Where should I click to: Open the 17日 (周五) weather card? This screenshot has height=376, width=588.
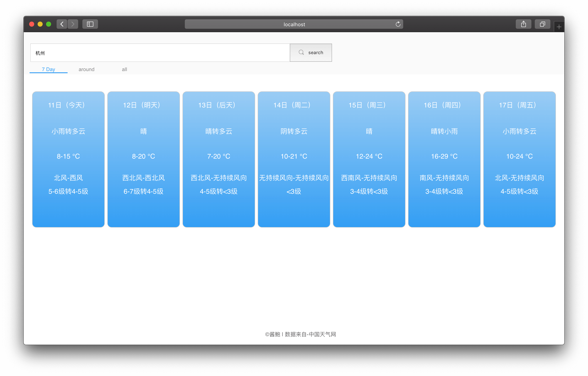click(x=519, y=159)
